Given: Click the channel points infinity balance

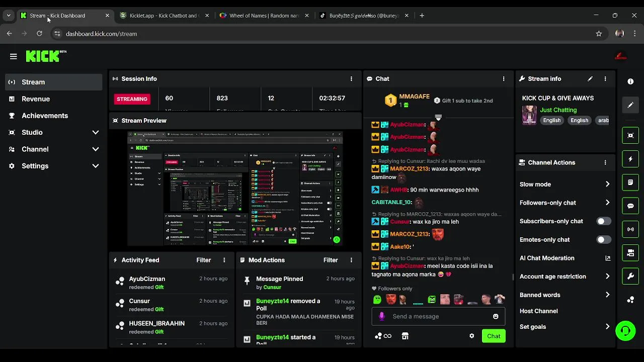Looking at the screenshot, I should coord(383,336).
